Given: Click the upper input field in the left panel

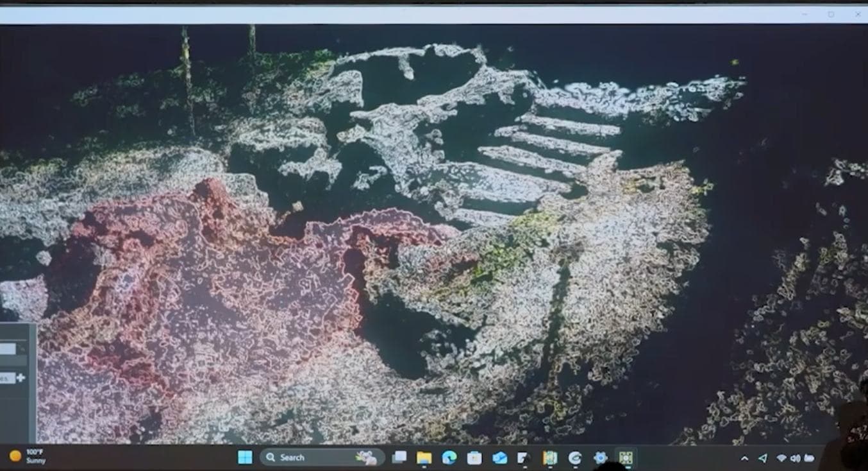Looking at the screenshot, I should [x=8, y=348].
